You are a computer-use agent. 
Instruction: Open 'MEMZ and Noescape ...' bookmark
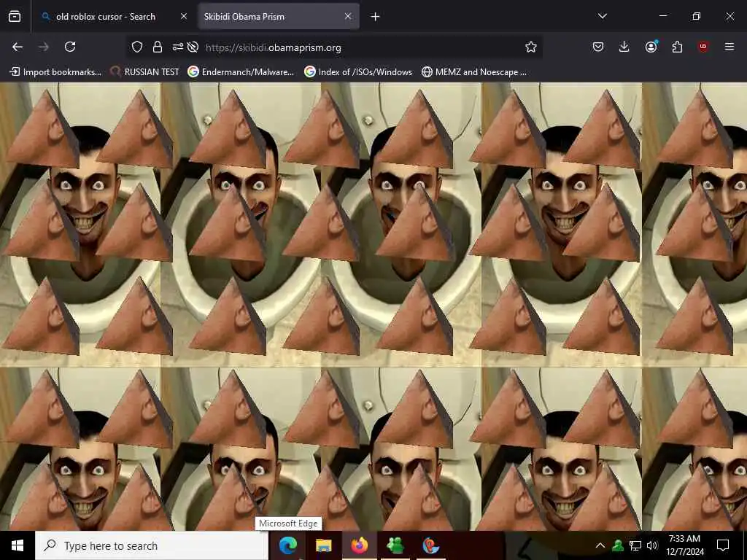click(474, 72)
